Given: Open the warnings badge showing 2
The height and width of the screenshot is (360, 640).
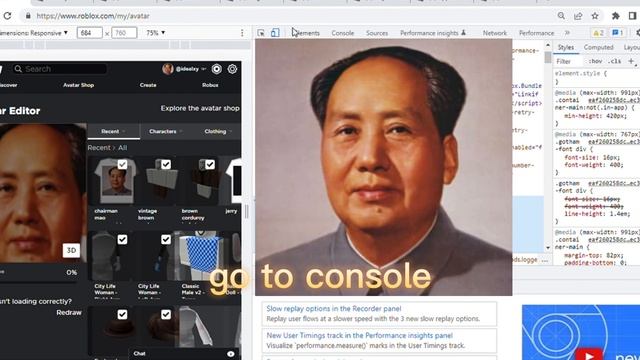Looking at the screenshot, I should tap(598, 33).
